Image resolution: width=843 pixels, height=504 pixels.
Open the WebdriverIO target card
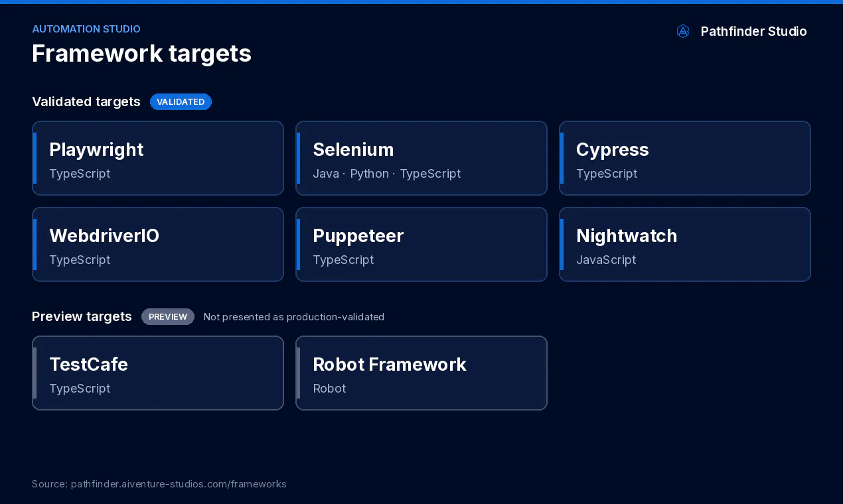point(158,245)
